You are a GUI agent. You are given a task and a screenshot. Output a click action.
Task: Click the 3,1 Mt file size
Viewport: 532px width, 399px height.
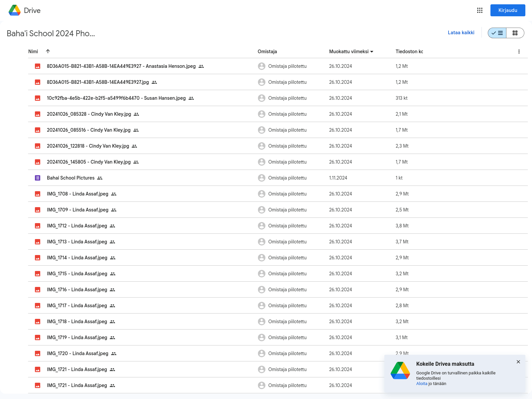tap(402, 337)
